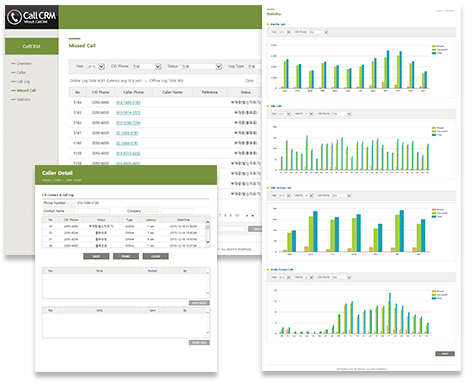Open Year dropdown in Hourly Average Calls section
This screenshot has height=383, width=474.
[285, 277]
